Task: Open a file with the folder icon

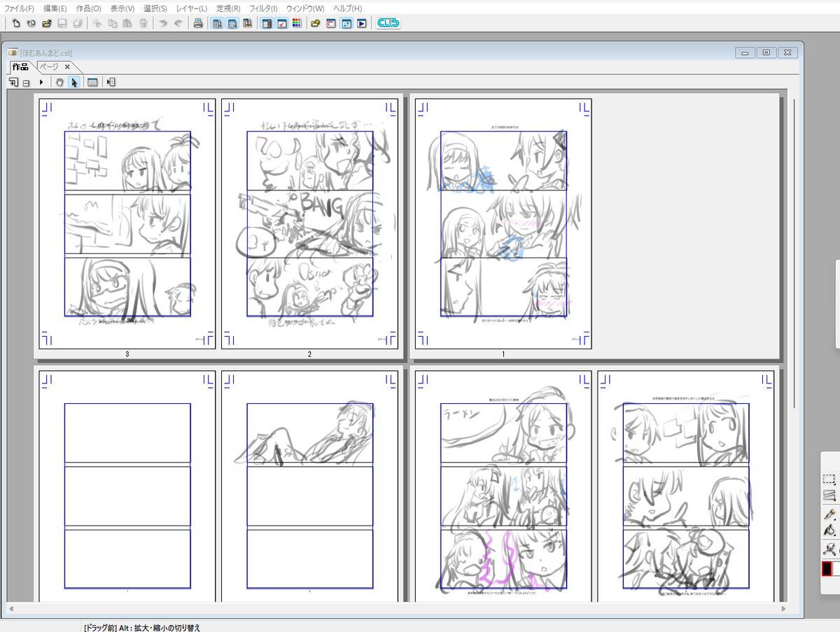Action: pyautogui.click(x=47, y=23)
